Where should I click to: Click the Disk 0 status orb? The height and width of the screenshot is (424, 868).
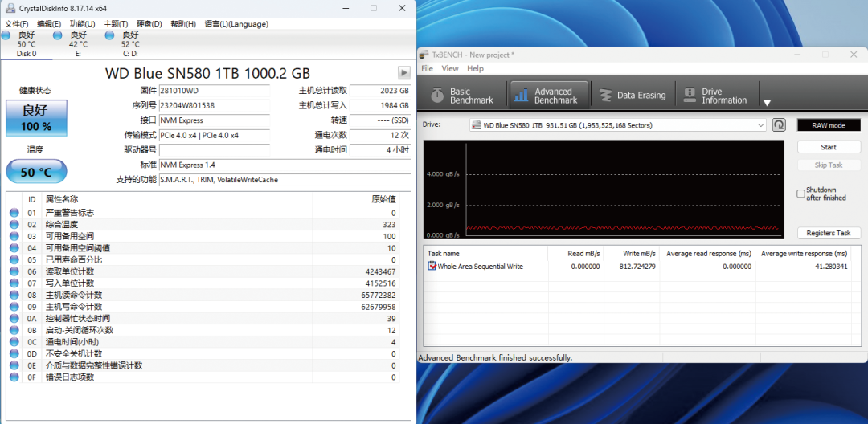click(6, 35)
